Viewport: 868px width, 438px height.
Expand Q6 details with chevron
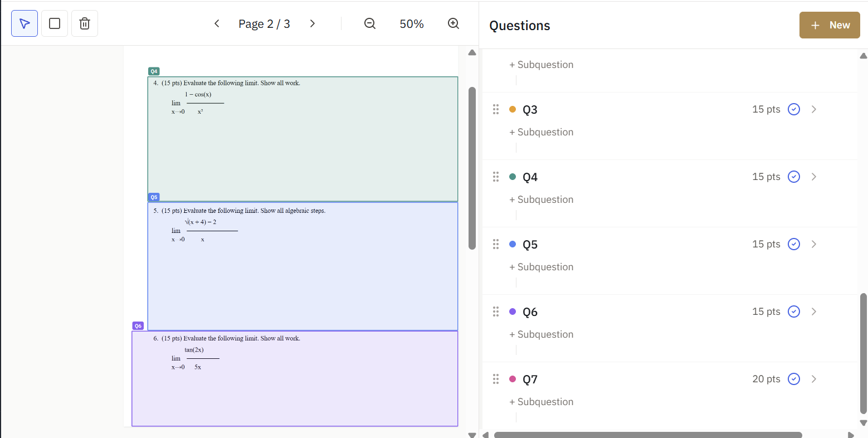(x=814, y=312)
